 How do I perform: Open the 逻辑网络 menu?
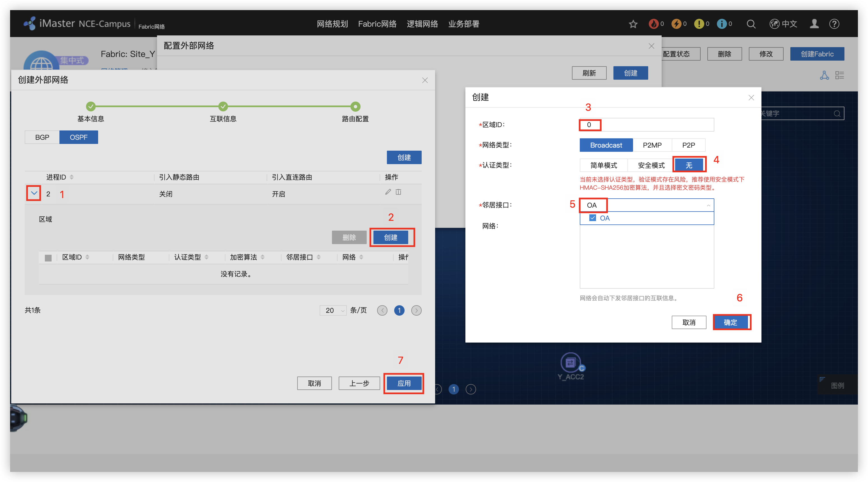[422, 24]
